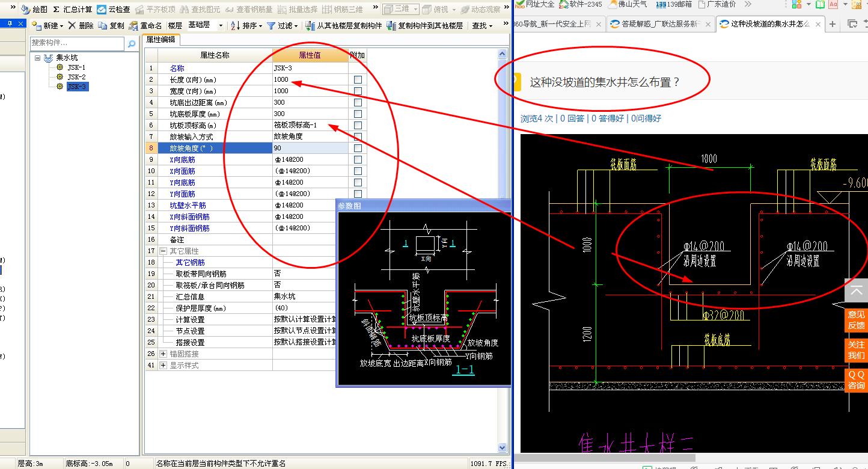Image resolution: width=868 pixels, height=469 pixels.
Task: Open 广东造价 bookmark
Action: tap(717, 4)
